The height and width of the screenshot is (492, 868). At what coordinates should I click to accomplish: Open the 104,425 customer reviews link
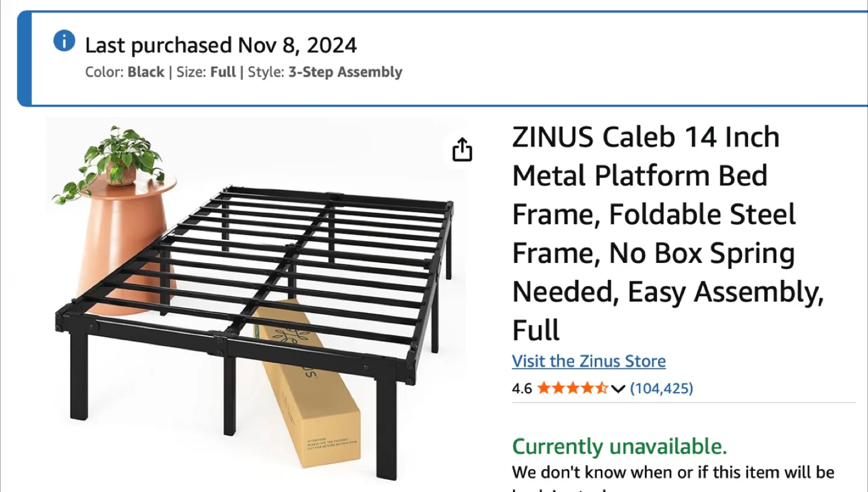pyautogui.click(x=661, y=388)
